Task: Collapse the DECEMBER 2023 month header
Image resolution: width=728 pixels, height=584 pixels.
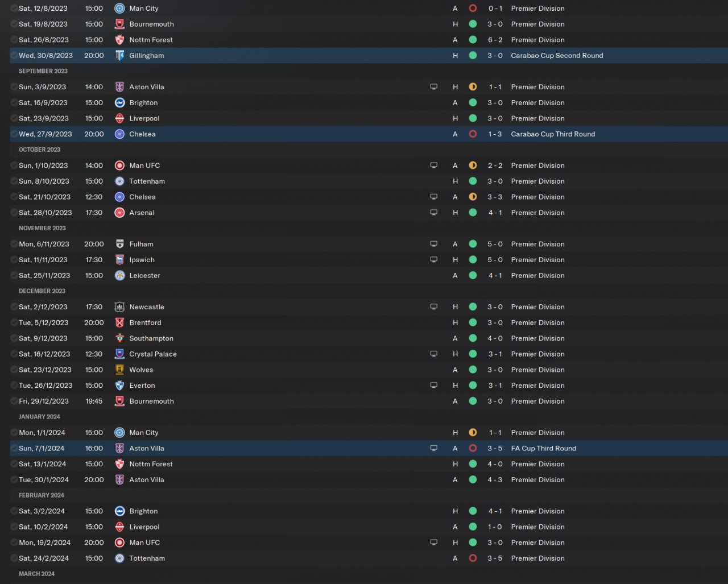Action: point(42,291)
